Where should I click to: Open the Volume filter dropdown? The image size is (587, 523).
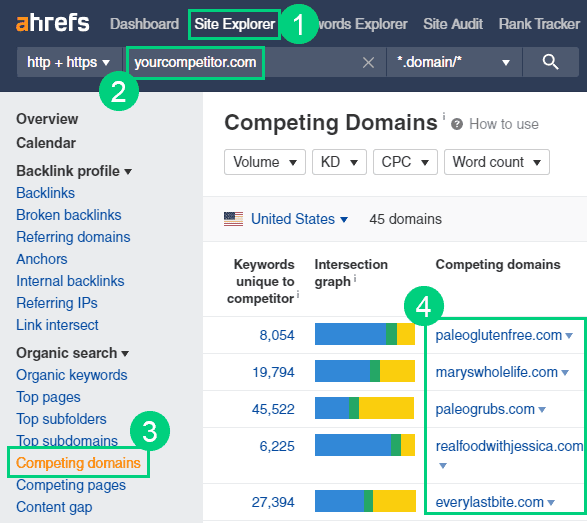point(265,162)
